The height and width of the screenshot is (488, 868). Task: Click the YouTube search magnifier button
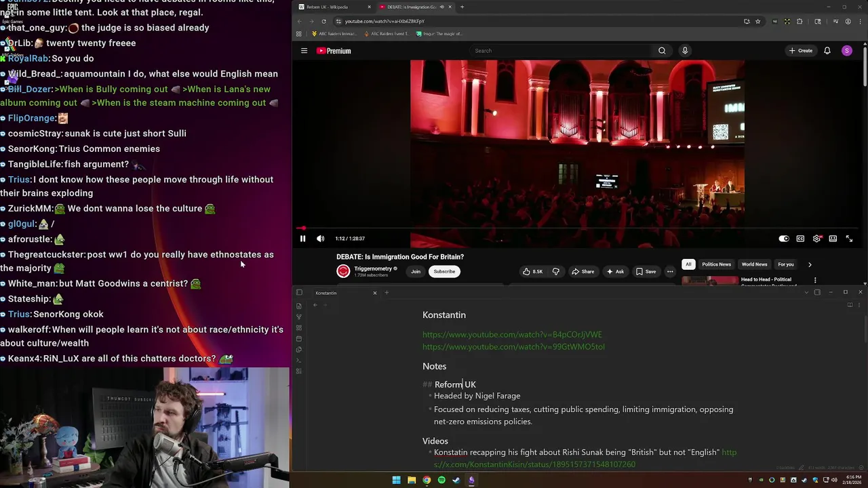click(662, 51)
